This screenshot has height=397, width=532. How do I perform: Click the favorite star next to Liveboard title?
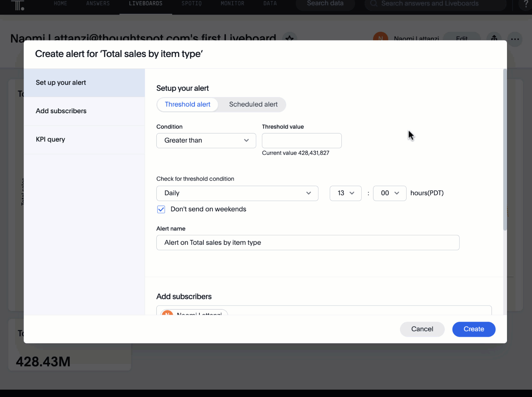tap(290, 38)
